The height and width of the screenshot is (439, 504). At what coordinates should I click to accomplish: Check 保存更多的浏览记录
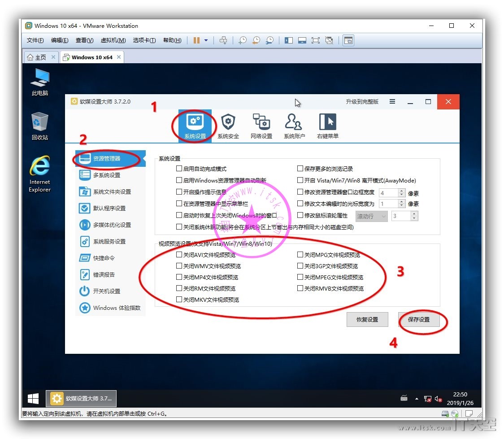300,169
